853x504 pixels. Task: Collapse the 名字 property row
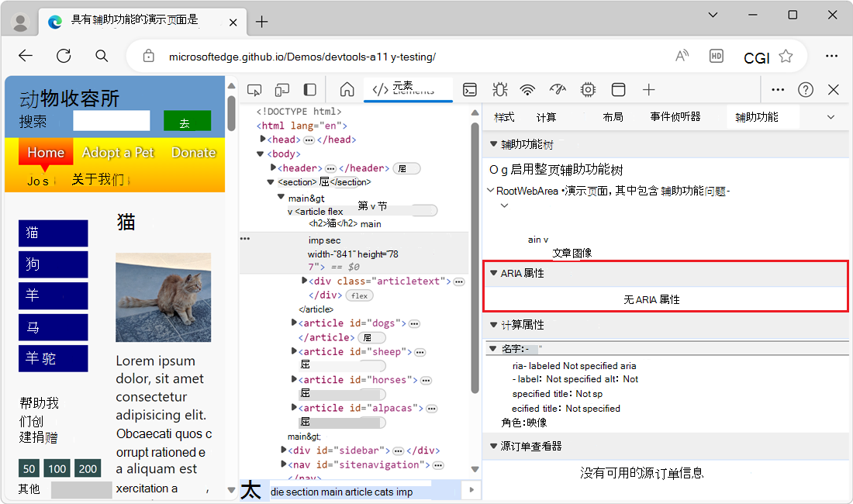(493, 348)
